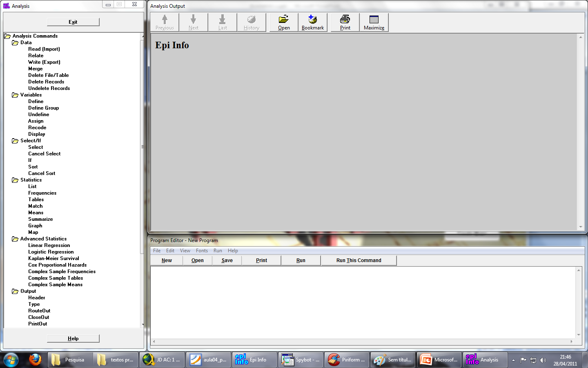Image resolution: width=588 pixels, height=368 pixels.
Task: Click the clock showing 21:46 in taskbar
Action: (x=566, y=357)
